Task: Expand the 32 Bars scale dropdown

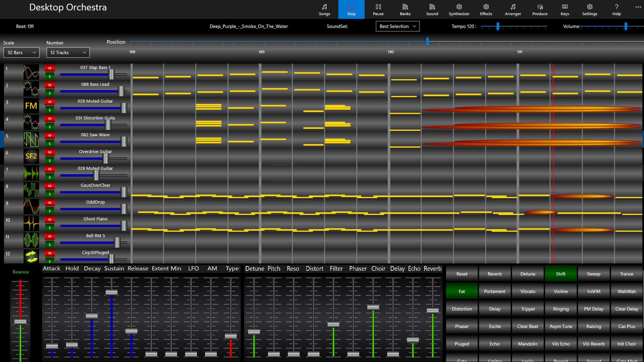Action: pyautogui.click(x=21, y=53)
